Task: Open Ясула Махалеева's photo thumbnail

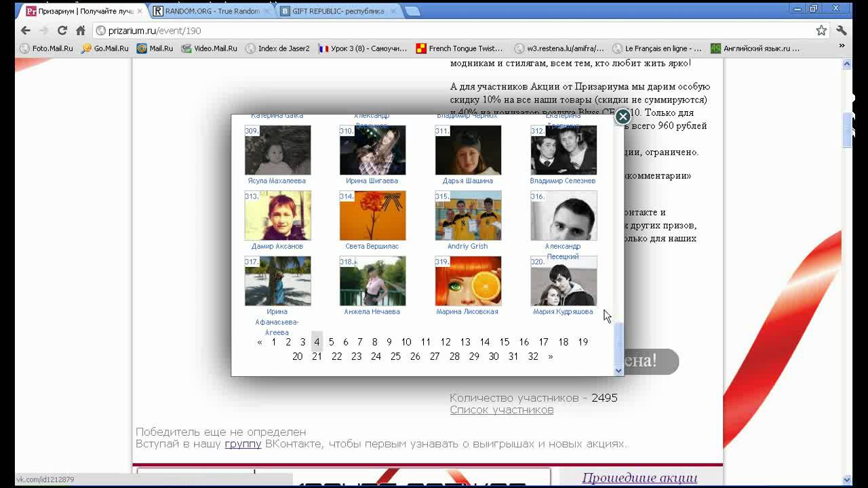Action: coord(278,150)
